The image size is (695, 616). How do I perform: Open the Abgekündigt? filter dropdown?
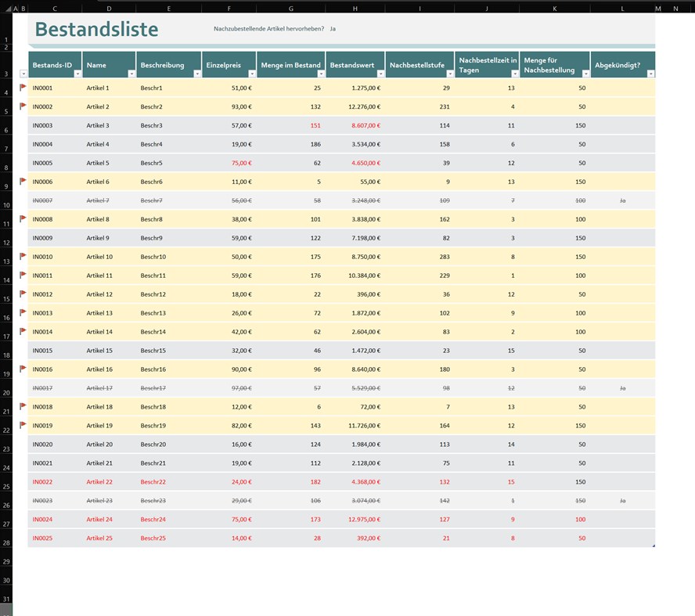pos(650,74)
